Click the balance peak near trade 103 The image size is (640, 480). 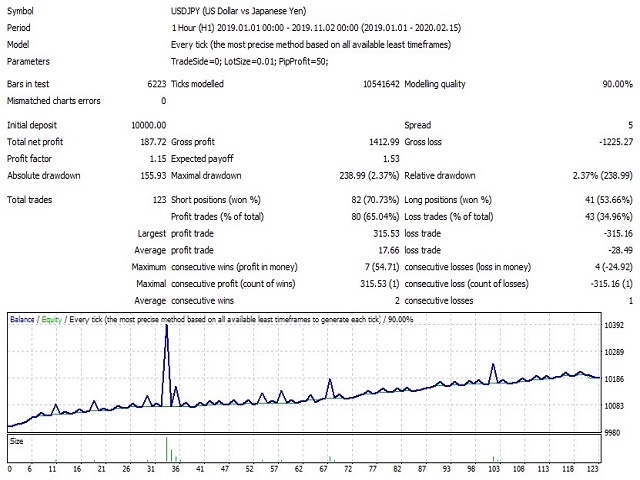(x=493, y=364)
